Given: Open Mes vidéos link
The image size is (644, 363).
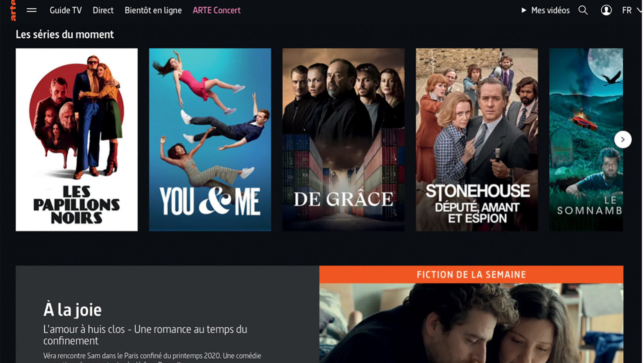Looking at the screenshot, I should point(550,10).
